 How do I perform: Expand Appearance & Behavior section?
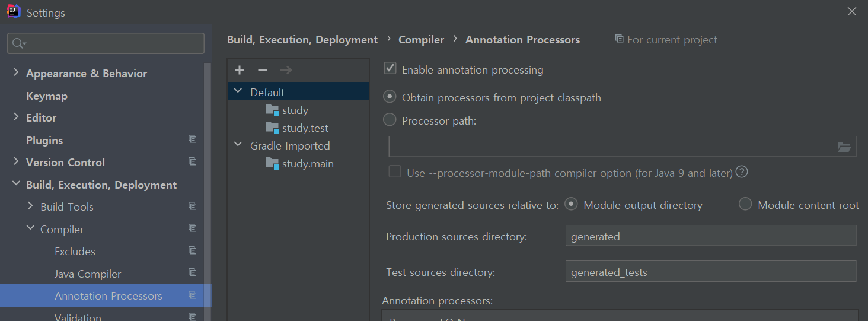point(16,73)
